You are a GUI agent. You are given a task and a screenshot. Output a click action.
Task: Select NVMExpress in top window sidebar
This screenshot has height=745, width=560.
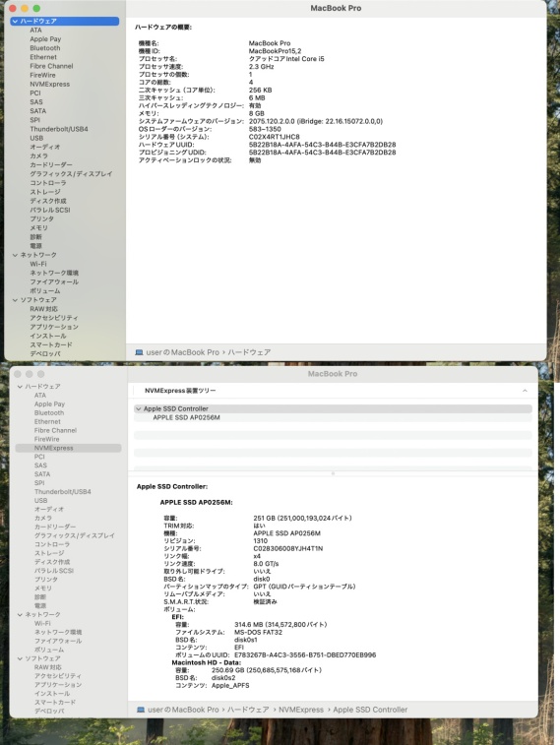click(x=50, y=84)
